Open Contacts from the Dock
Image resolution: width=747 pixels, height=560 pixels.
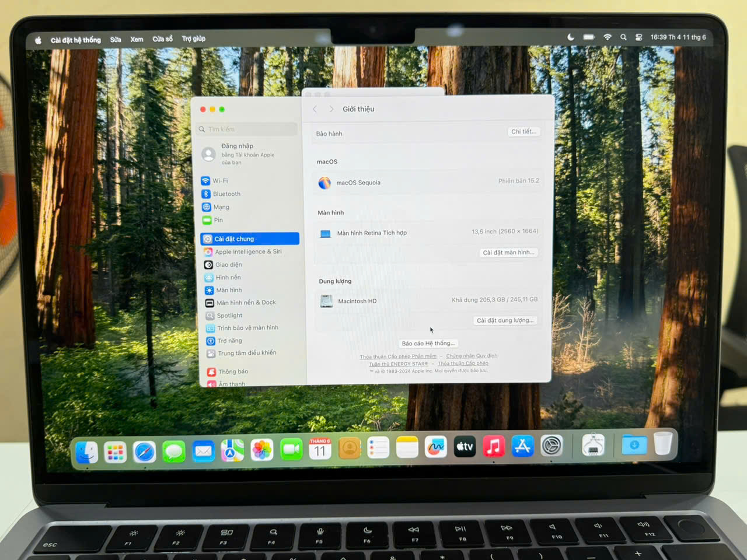pyautogui.click(x=349, y=448)
